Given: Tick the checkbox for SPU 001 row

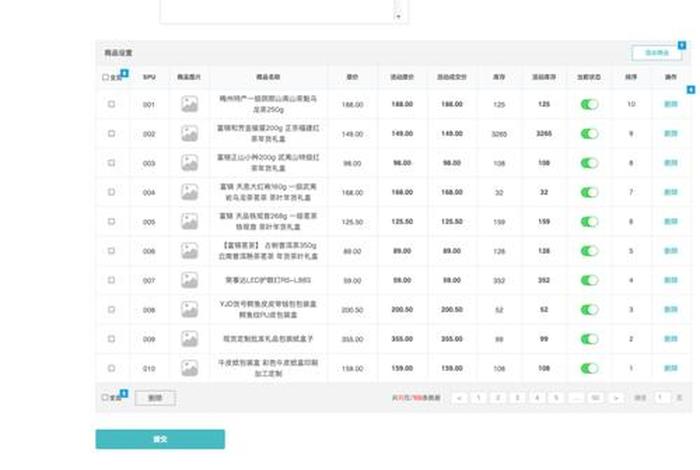Looking at the screenshot, I should click(x=112, y=104).
